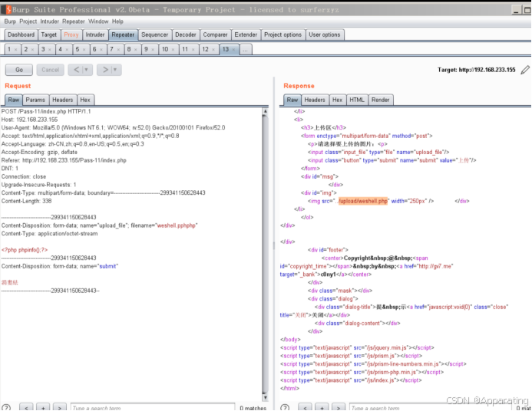
Task: Go forward to next request in history
Action: point(105,70)
